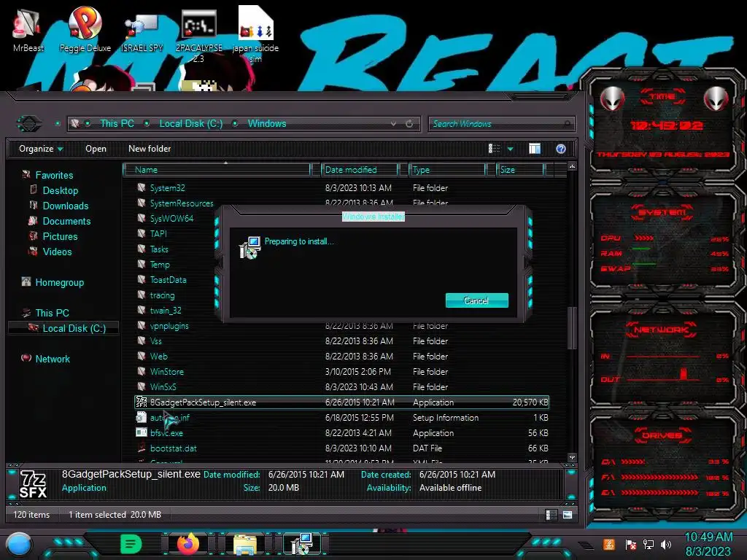747x560 pixels.
Task: Click the volume speaker tray icon
Action: 666,544
